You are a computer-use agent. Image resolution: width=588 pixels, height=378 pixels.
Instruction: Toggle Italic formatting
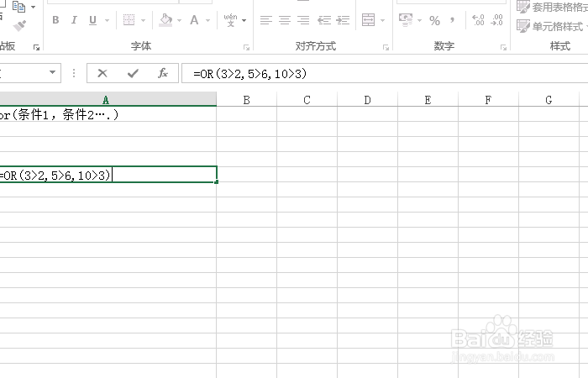[x=74, y=20]
